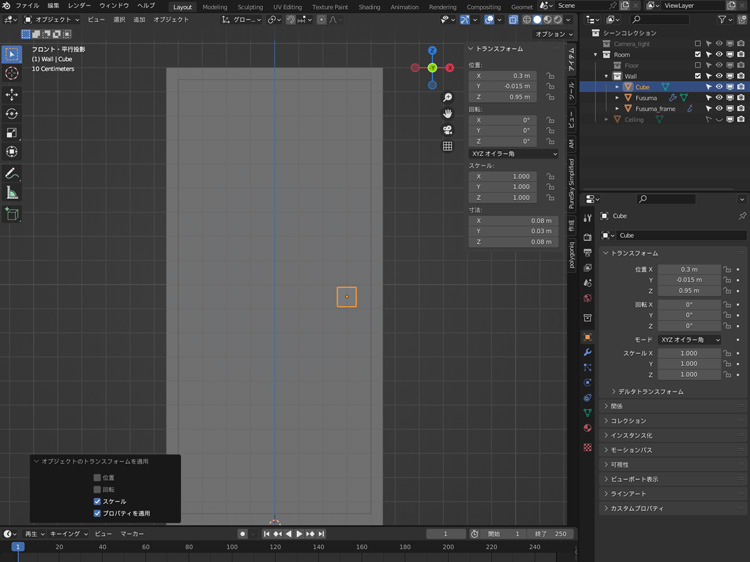Pick the Measure tool
The width and height of the screenshot is (750, 562).
point(12,192)
